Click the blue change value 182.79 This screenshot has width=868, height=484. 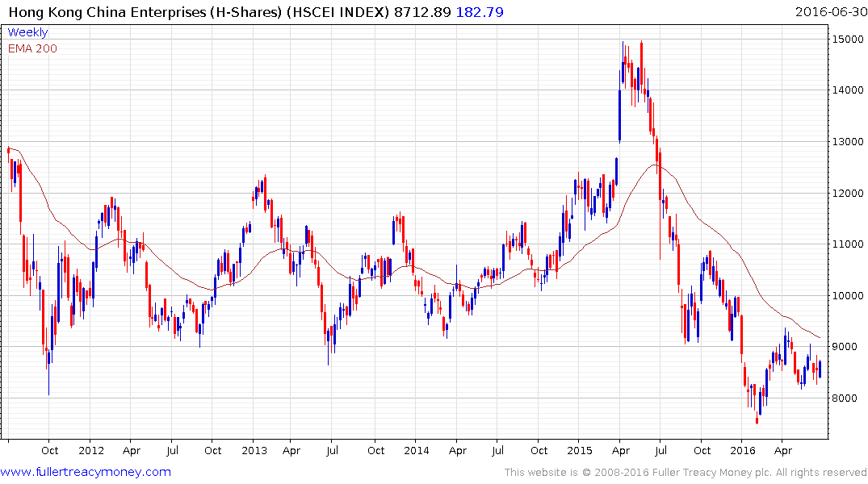coord(484,12)
